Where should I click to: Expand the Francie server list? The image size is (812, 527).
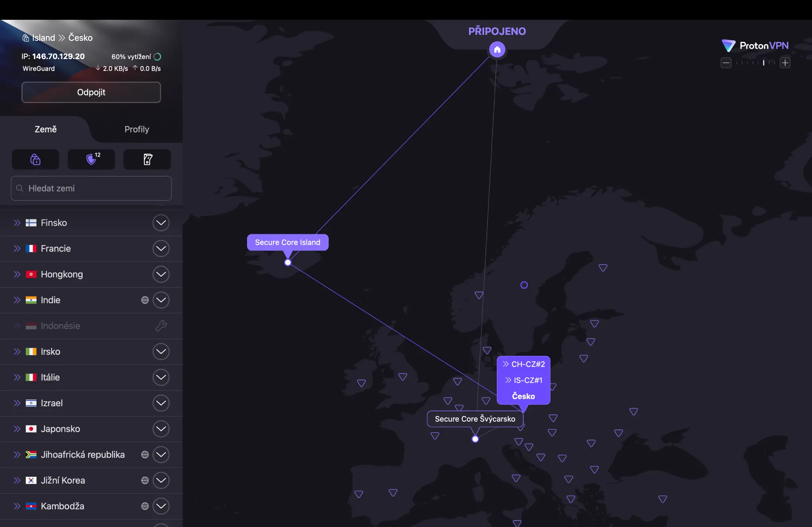pyautogui.click(x=161, y=248)
